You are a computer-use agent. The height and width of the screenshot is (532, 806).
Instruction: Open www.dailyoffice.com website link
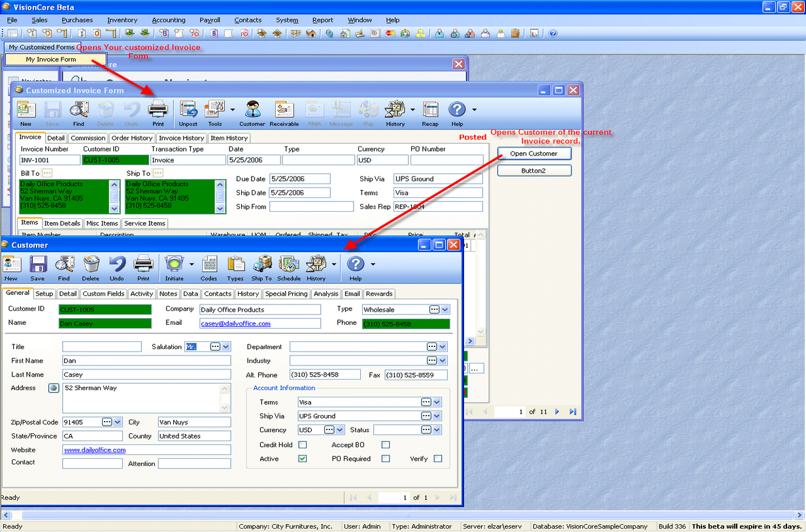(x=95, y=450)
